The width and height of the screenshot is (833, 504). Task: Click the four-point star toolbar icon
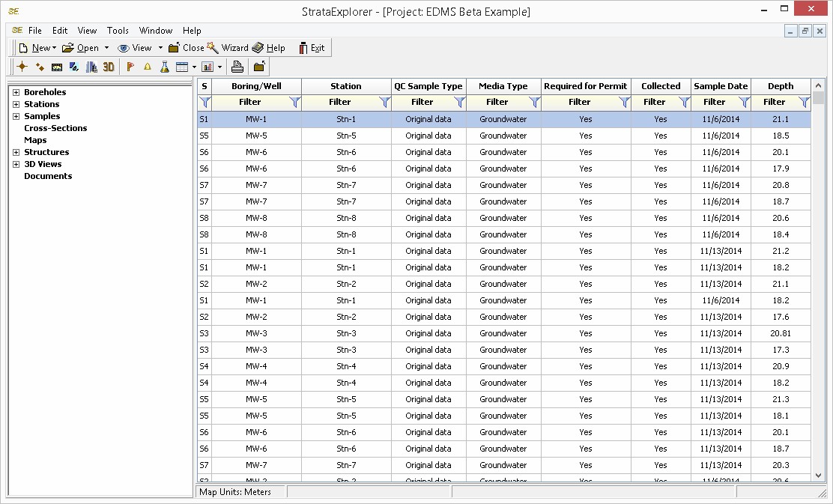tap(22, 67)
